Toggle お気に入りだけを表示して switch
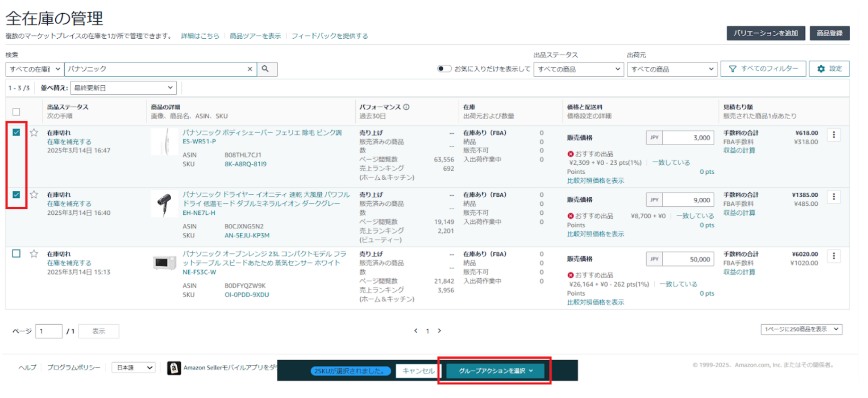 click(x=444, y=69)
